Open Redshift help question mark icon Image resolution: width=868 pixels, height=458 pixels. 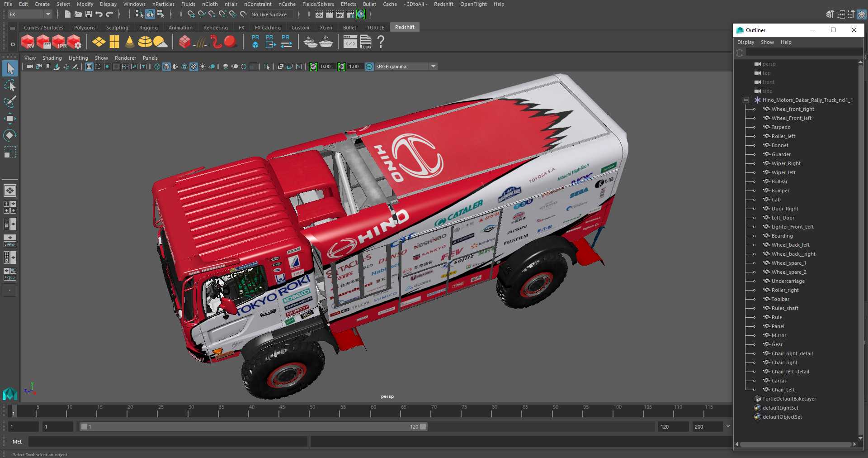point(381,42)
